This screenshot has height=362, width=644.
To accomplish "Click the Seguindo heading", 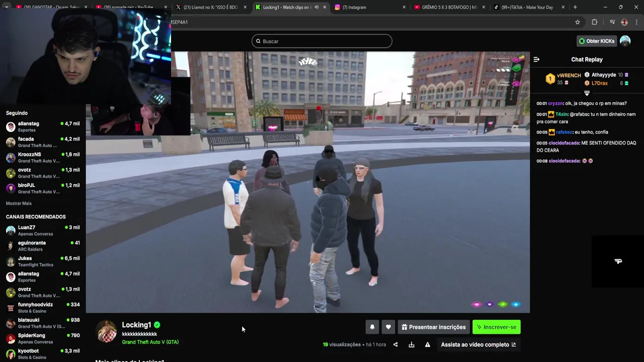I will [17, 113].
